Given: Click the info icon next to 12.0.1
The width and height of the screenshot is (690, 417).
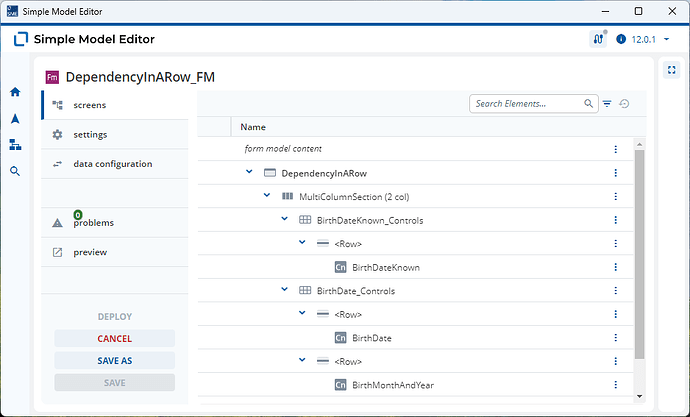Looking at the screenshot, I should (621, 39).
